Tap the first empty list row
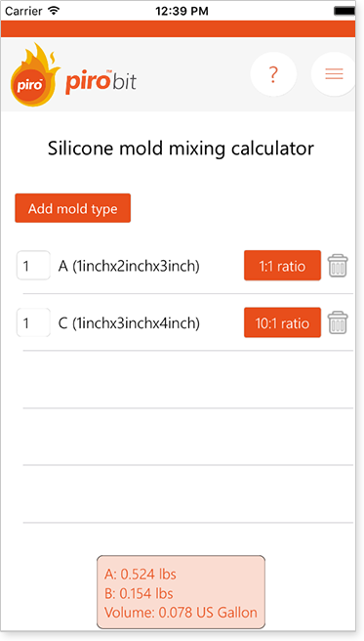The image size is (364, 641). tap(187, 379)
